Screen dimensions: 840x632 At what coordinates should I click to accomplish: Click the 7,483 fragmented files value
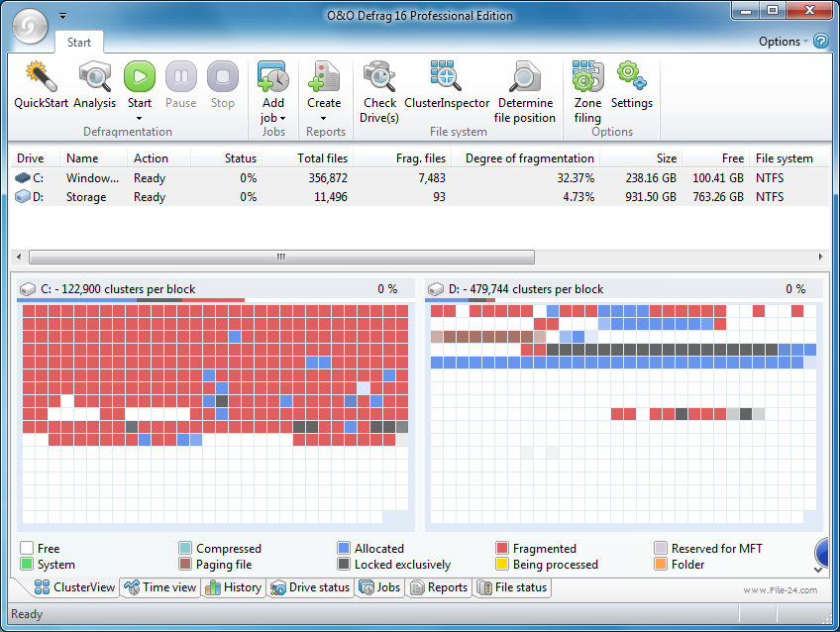432,178
